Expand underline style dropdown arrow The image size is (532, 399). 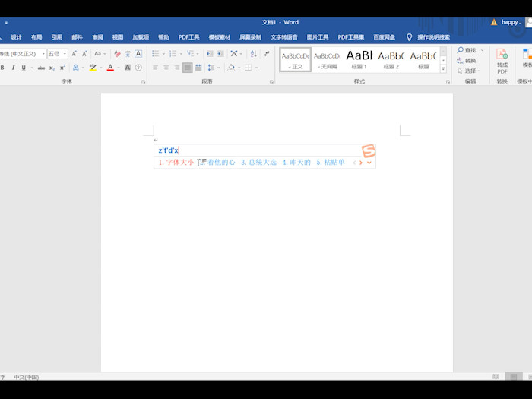32,68
